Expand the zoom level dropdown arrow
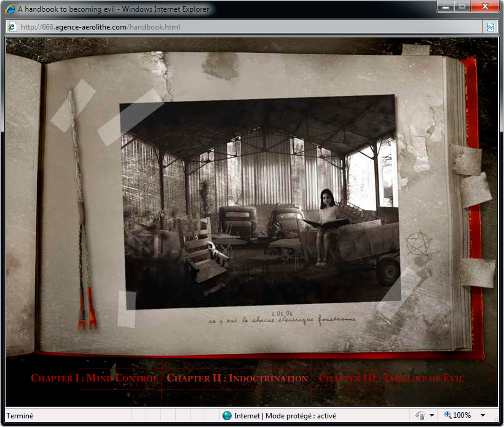 coord(482,416)
